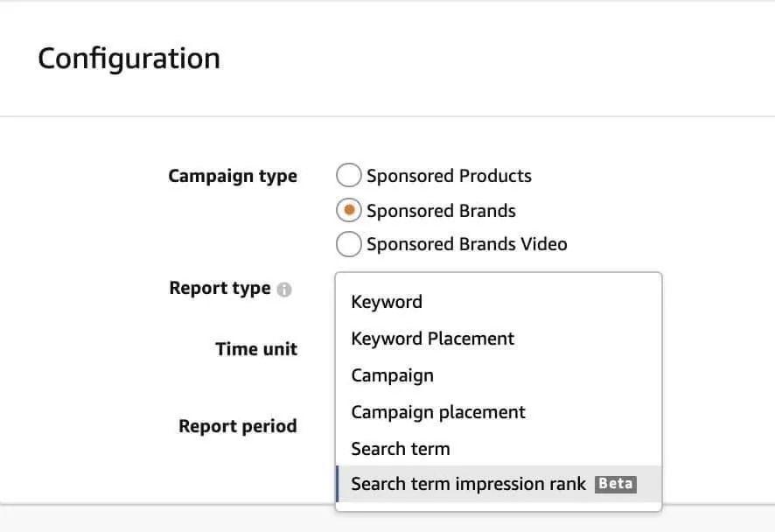Choose the Campaign placement option
This screenshot has height=532, width=775.
[x=499, y=412]
